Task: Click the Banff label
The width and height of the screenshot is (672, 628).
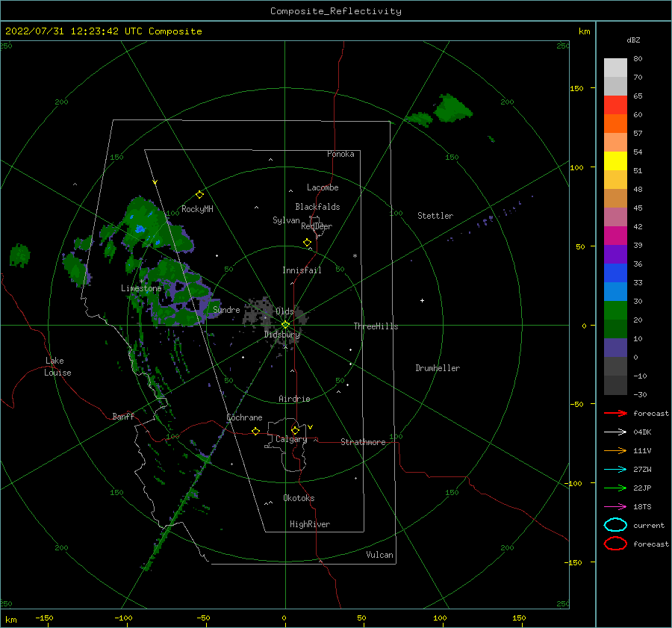Action: coord(123,416)
